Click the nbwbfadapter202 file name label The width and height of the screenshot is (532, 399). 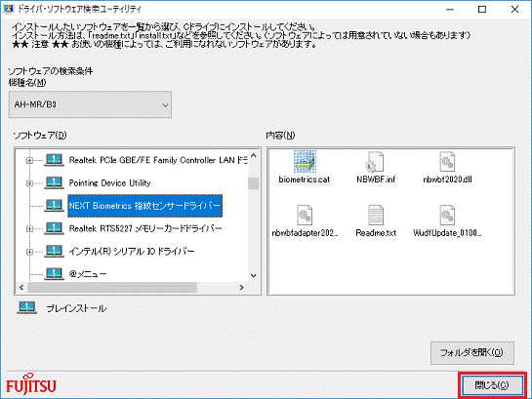click(305, 233)
